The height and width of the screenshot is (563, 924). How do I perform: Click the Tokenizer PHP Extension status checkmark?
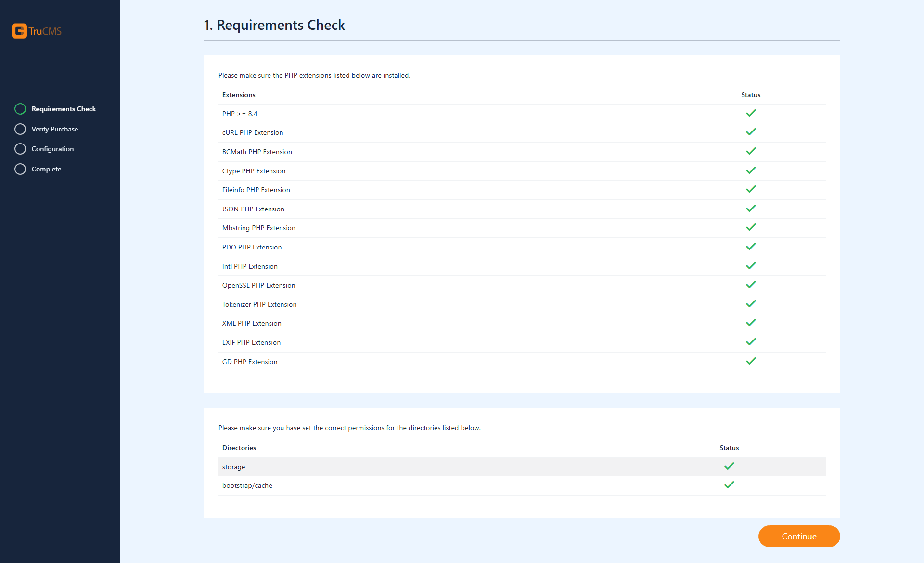click(751, 304)
